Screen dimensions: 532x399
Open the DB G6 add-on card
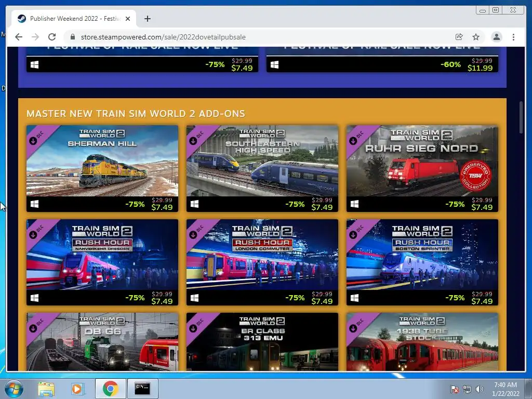pyautogui.click(x=102, y=342)
